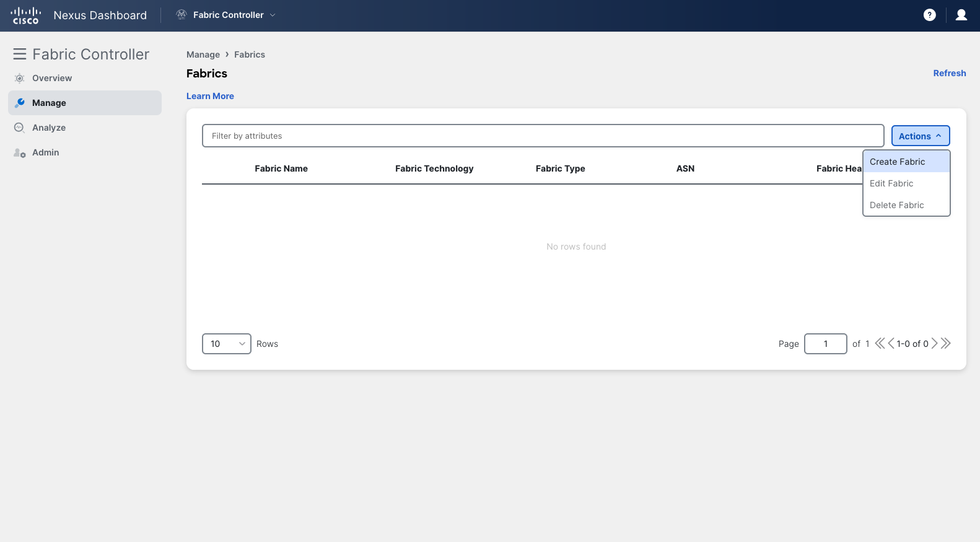Click the Analyze sidebar icon
The width and height of the screenshot is (980, 542).
pyautogui.click(x=20, y=128)
